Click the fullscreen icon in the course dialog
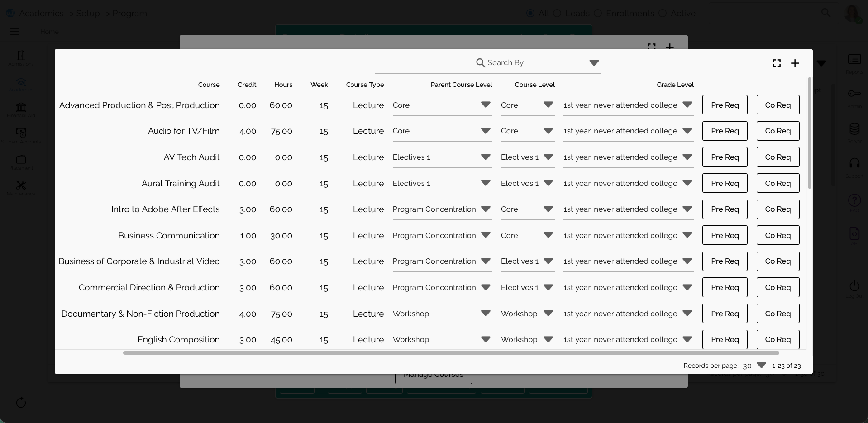This screenshot has width=868, height=423. point(777,63)
